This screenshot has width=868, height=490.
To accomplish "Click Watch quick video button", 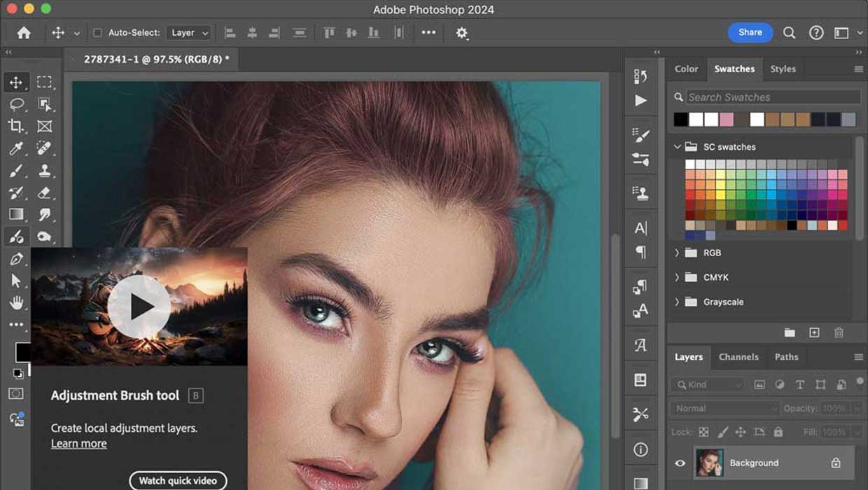I will pos(178,480).
